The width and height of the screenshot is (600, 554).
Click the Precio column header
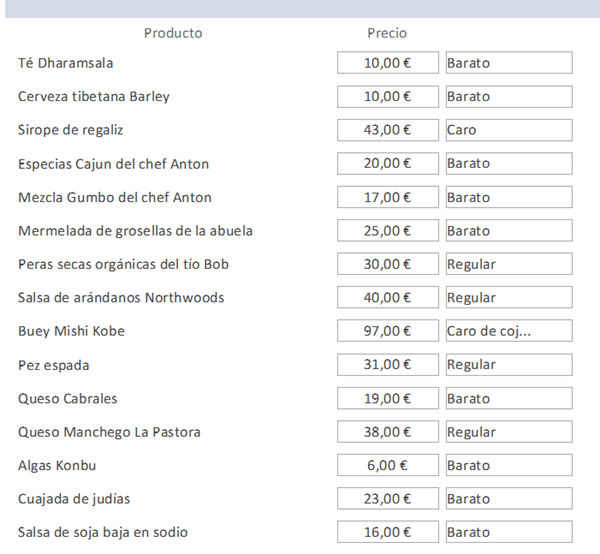[x=387, y=33]
